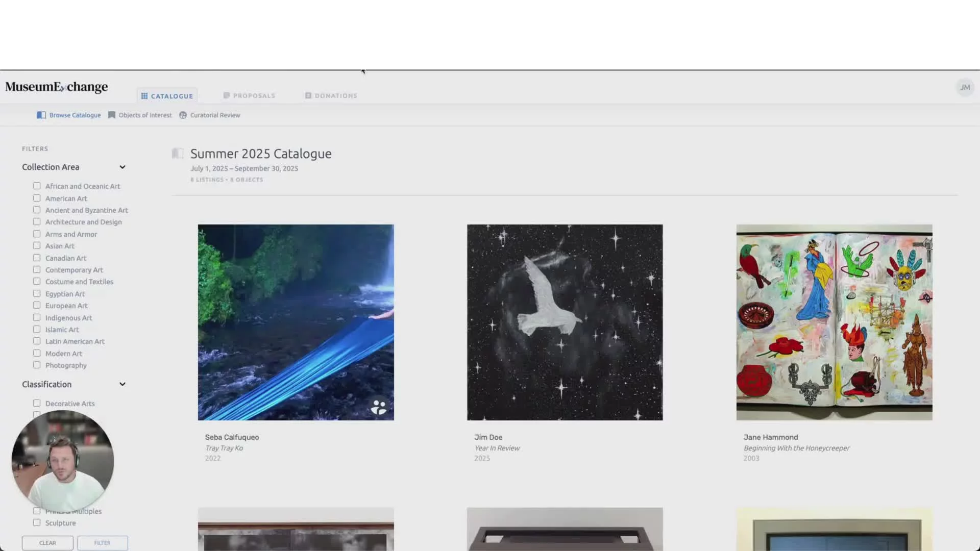Switch to the Proposals tab
This screenshot has width=980, height=551.
249,95
